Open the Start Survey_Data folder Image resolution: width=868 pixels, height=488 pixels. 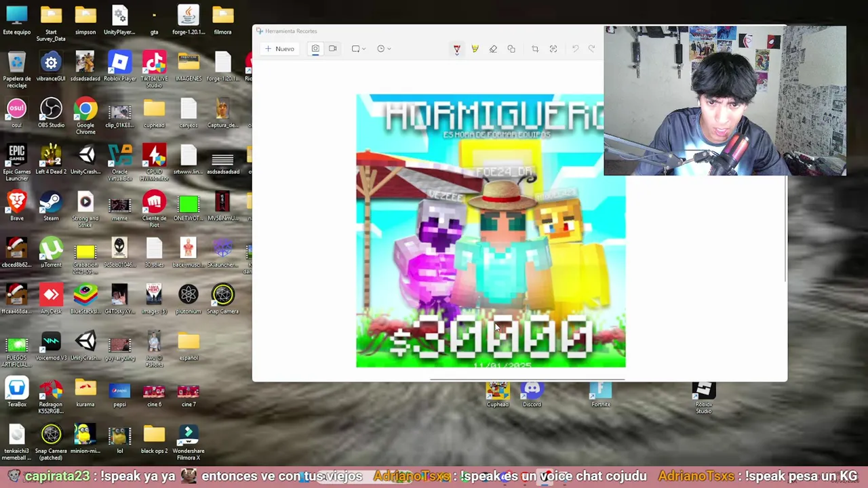[x=51, y=22]
